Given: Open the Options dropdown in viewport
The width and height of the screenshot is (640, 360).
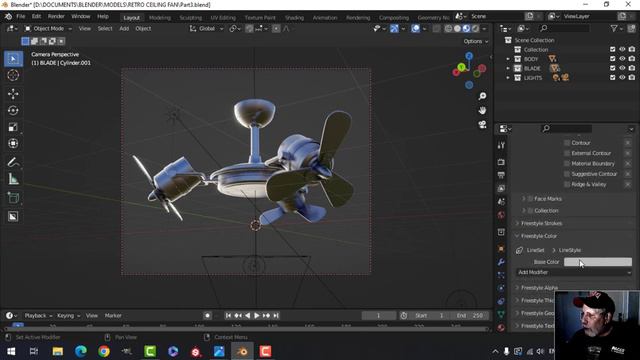Looking at the screenshot, I should (476, 41).
